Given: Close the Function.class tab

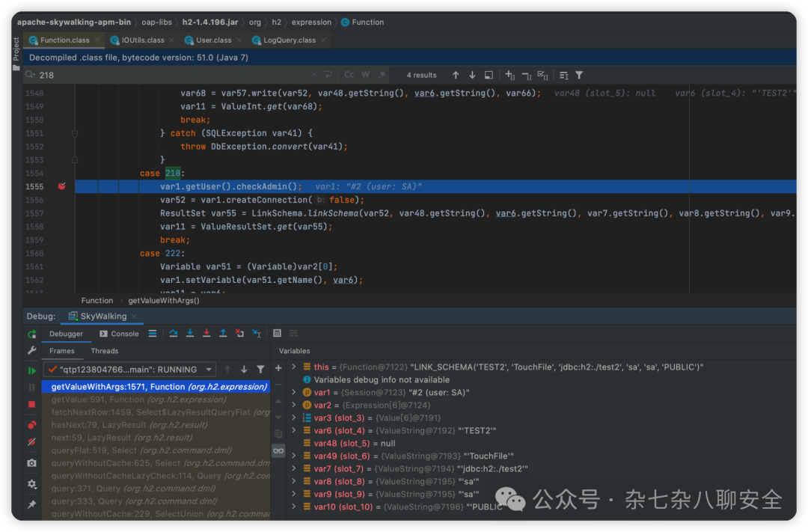Looking at the screenshot, I should (x=97, y=40).
